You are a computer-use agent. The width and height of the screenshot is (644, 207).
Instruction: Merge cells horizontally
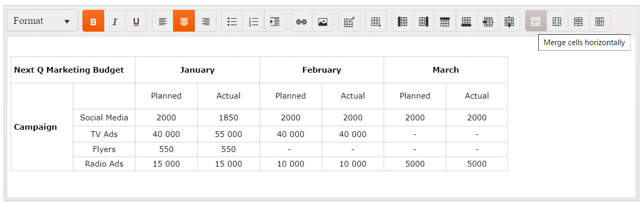(x=536, y=21)
